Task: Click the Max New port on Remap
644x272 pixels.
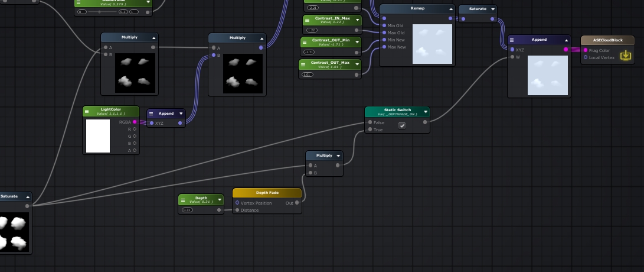Action: (384, 47)
